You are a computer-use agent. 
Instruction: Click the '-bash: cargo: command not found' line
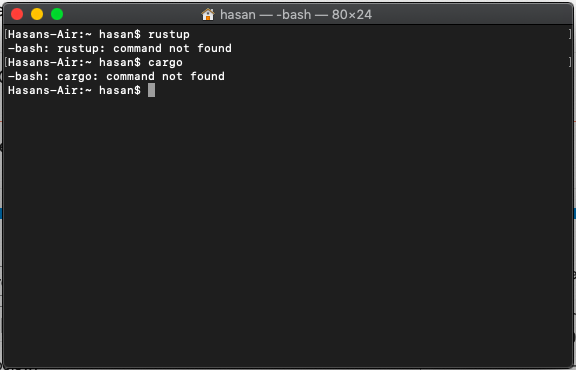[116, 76]
